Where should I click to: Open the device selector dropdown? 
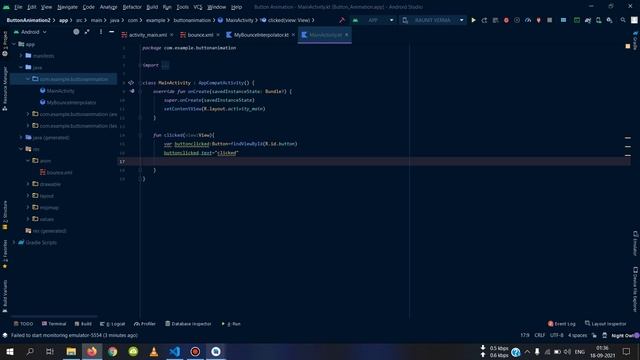433,20
